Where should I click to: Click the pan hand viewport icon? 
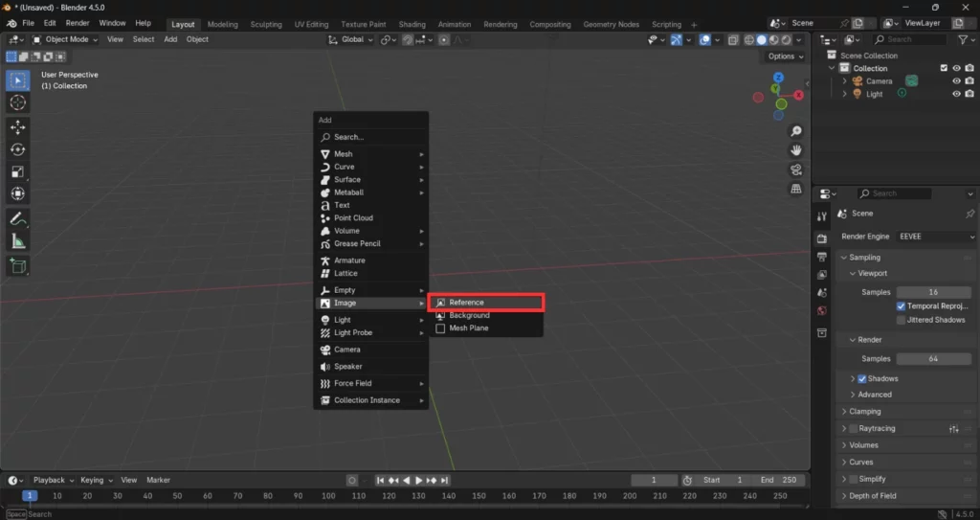[x=795, y=150]
